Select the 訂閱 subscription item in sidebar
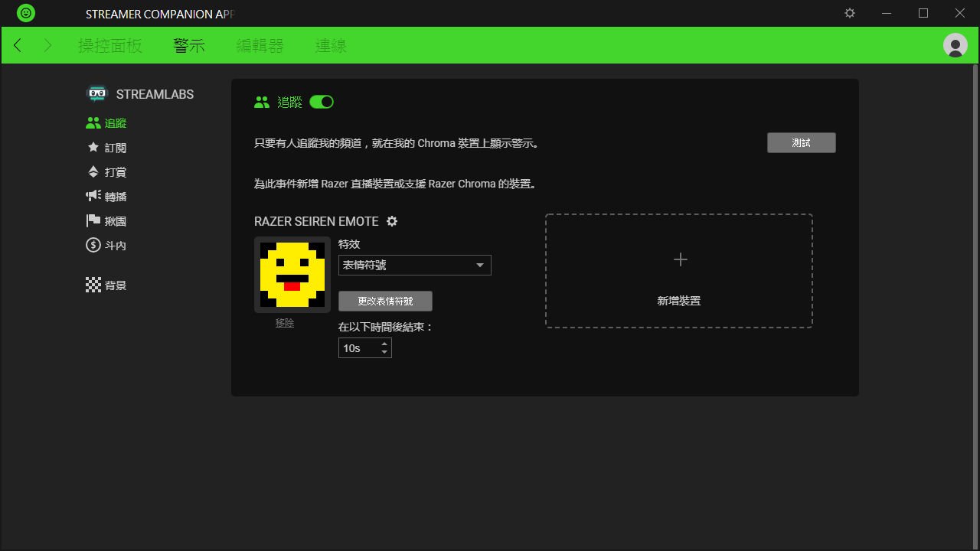 point(106,148)
